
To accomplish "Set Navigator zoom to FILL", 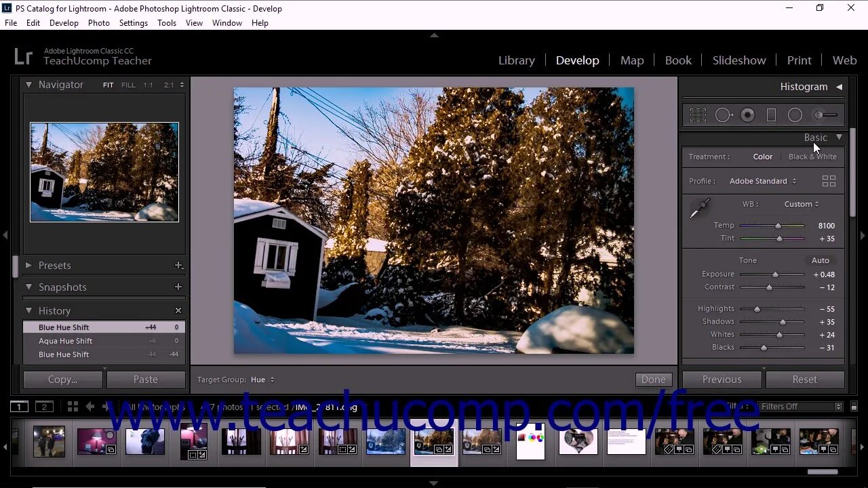I will (128, 85).
